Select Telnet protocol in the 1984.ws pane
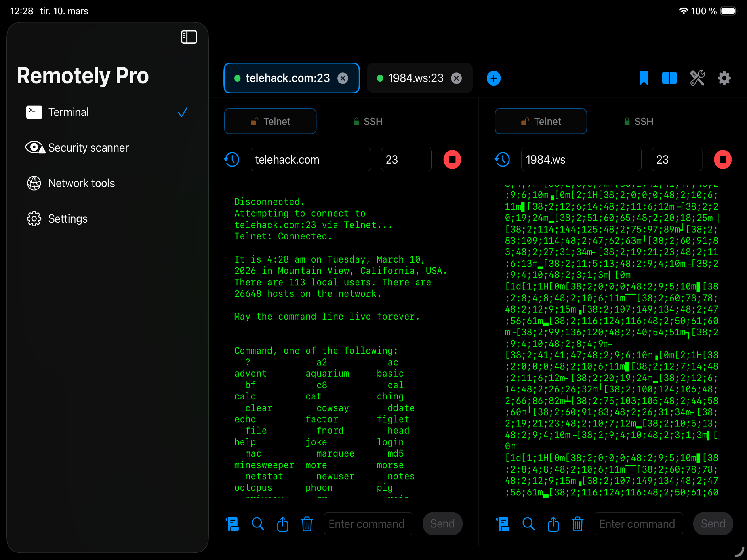 coord(541,121)
